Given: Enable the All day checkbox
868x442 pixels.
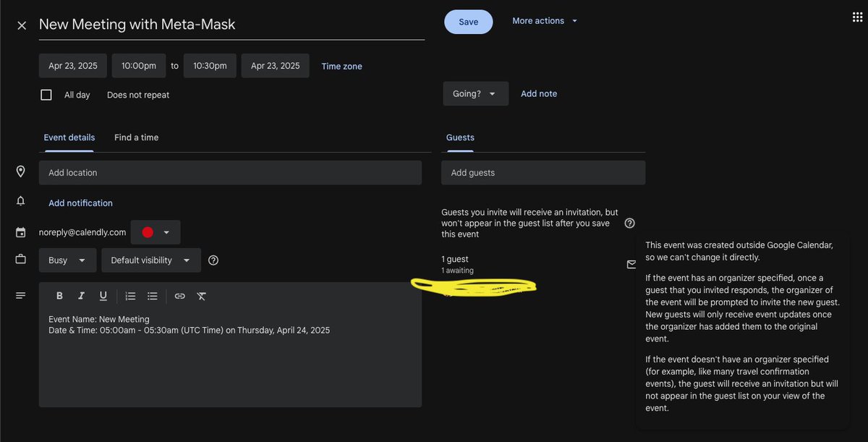Looking at the screenshot, I should pyautogui.click(x=46, y=95).
